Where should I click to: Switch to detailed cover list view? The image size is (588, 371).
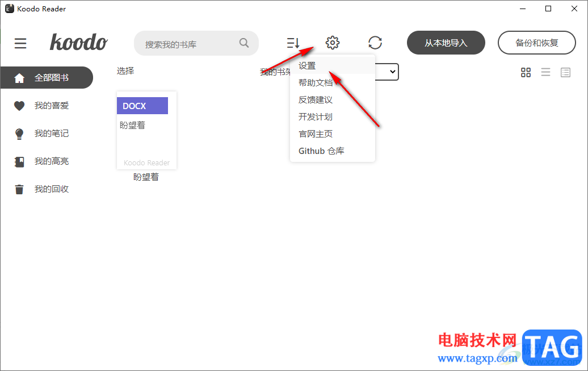click(565, 72)
